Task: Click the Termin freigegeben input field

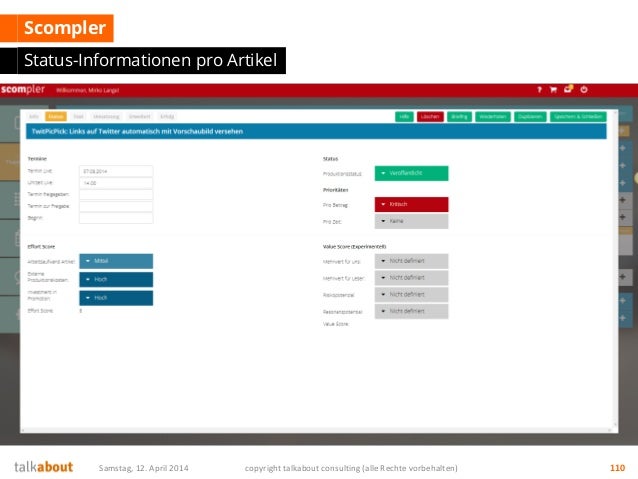Action: pyautogui.click(x=116, y=195)
